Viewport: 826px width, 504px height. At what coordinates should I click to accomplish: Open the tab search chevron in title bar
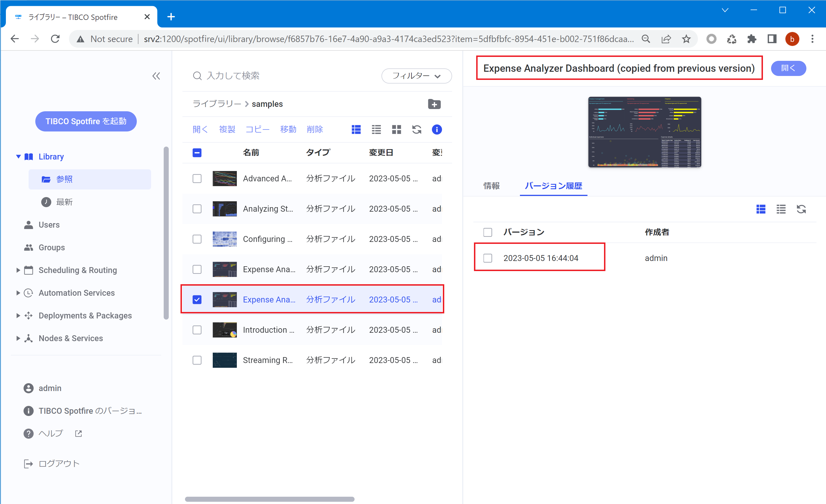[x=725, y=10]
